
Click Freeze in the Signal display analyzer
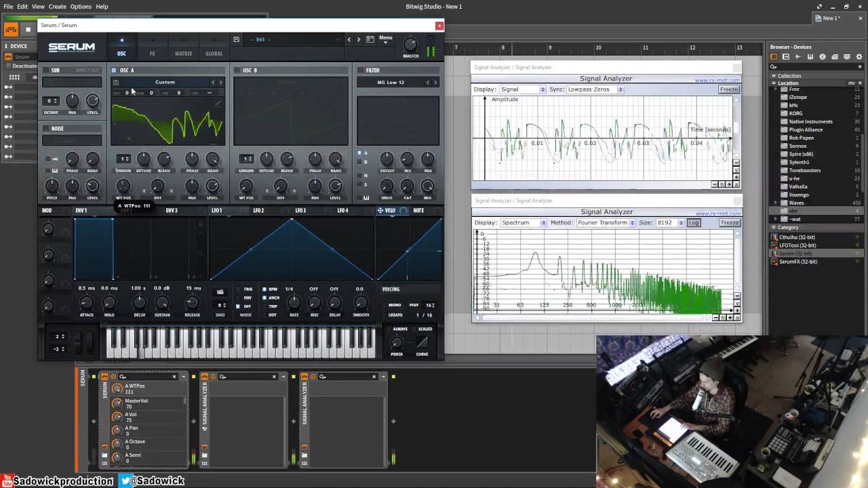click(729, 89)
